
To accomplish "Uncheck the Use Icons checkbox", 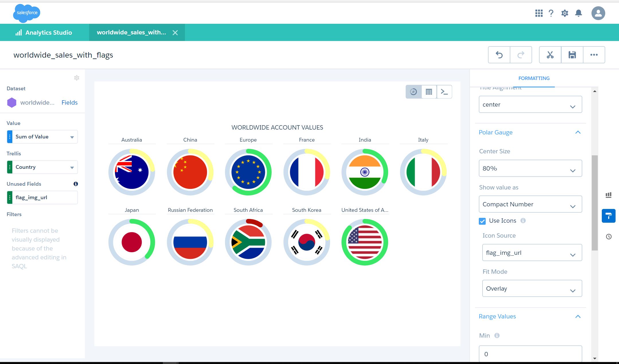I will point(482,221).
